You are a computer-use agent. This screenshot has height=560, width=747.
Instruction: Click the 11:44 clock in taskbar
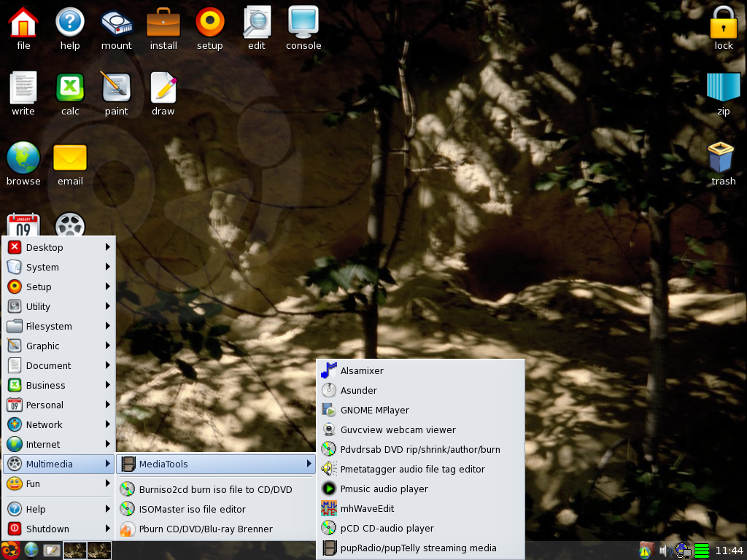tap(729, 551)
